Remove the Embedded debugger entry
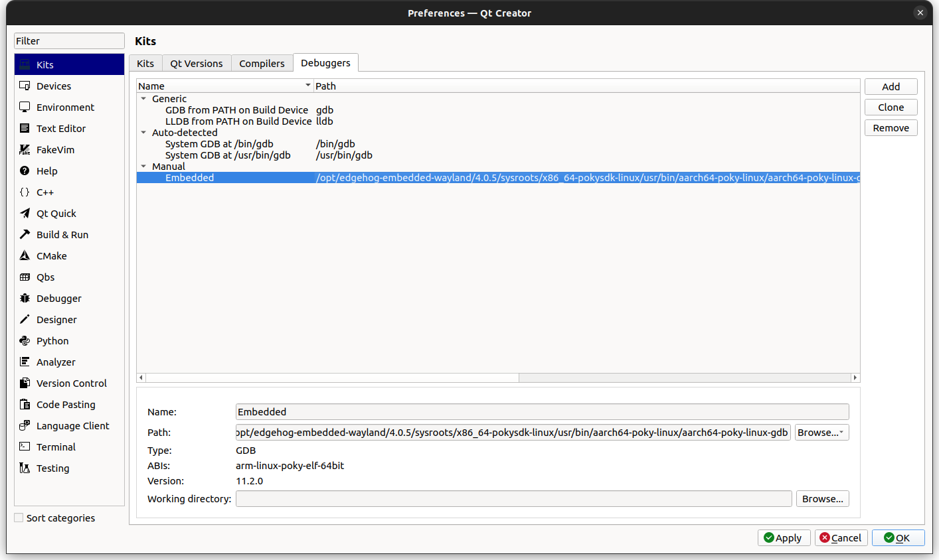The width and height of the screenshot is (939, 560). 891,127
